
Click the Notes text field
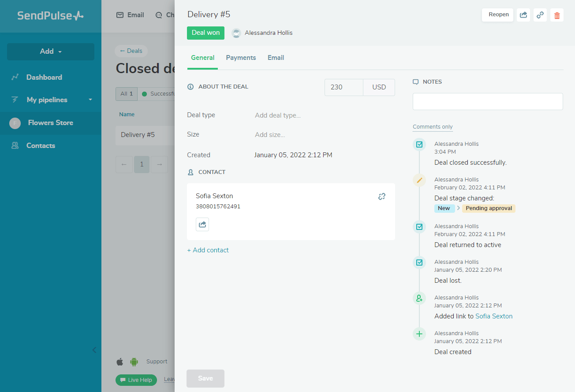[x=488, y=101]
